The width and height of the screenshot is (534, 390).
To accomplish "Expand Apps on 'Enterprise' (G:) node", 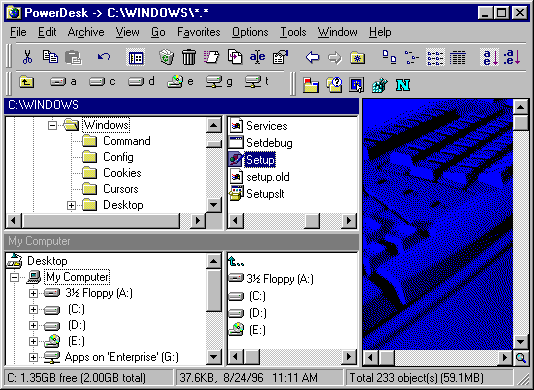I will click(x=33, y=357).
